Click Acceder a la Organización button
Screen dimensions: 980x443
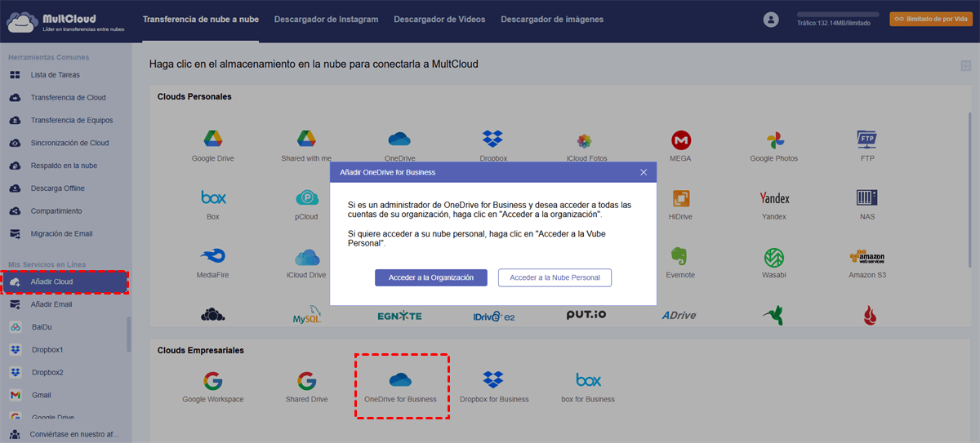pos(431,277)
